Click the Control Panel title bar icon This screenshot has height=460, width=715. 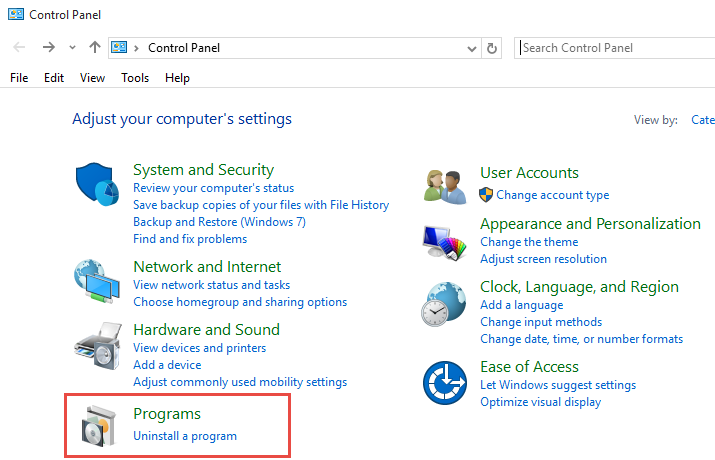tap(16, 14)
